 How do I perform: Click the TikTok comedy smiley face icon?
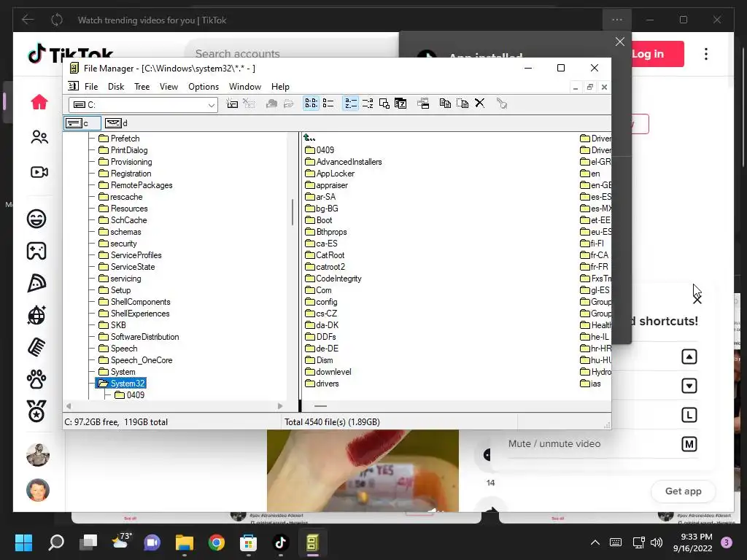coord(36,219)
